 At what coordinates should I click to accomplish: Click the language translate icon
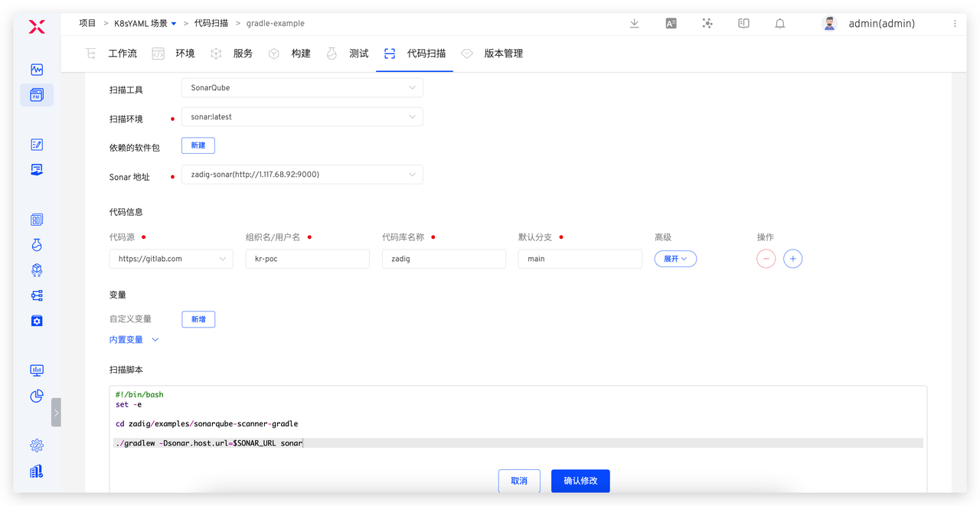671,24
